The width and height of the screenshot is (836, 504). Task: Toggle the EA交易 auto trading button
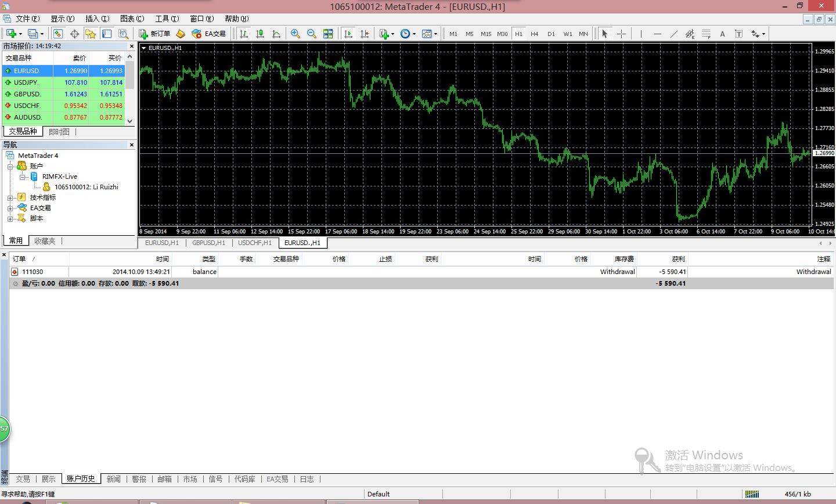point(209,34)
